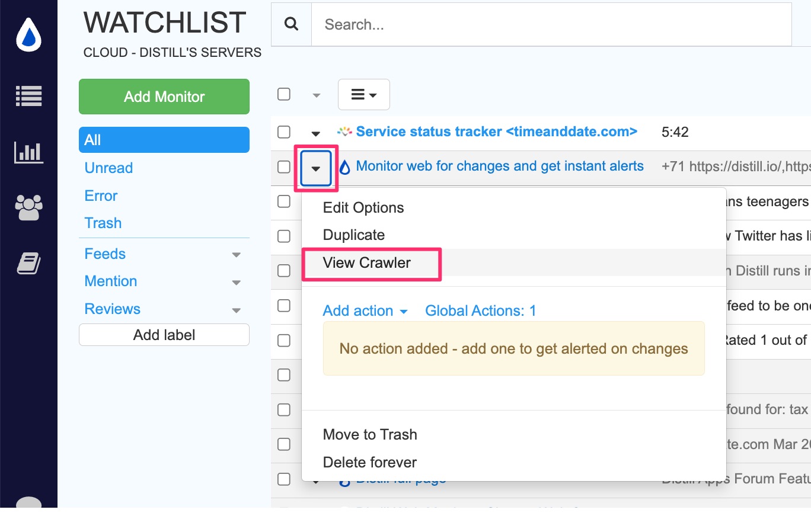Click the droplet icon beside Monitor web entry
Image resolution: width=811 pixels, height=532 pixels.
click(346, 168)
